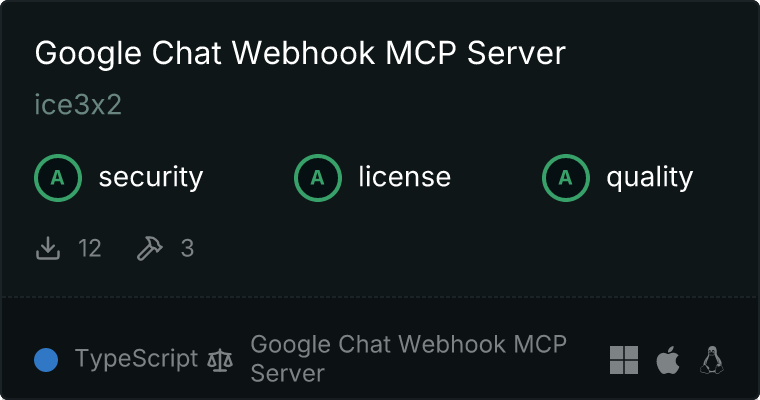This screenshot has width=760, height=400.
Task: Click the footer license name text
Action: coord(409,359)
